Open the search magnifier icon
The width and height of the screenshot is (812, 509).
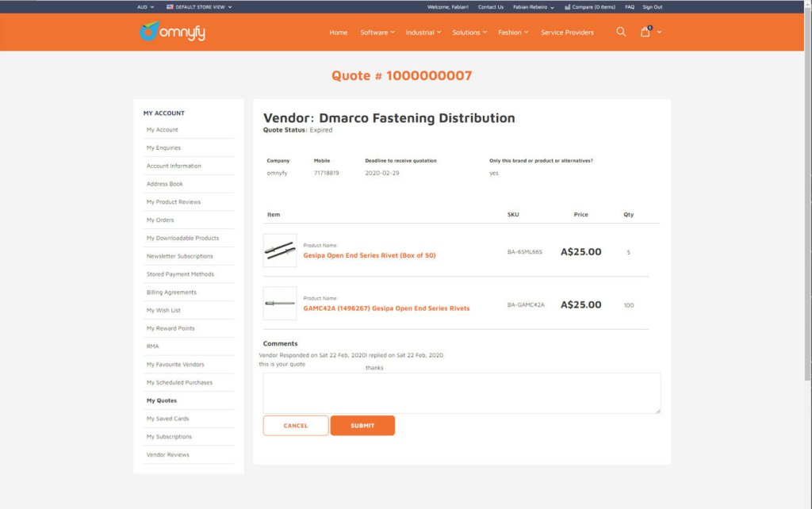[x=621, y=32]
